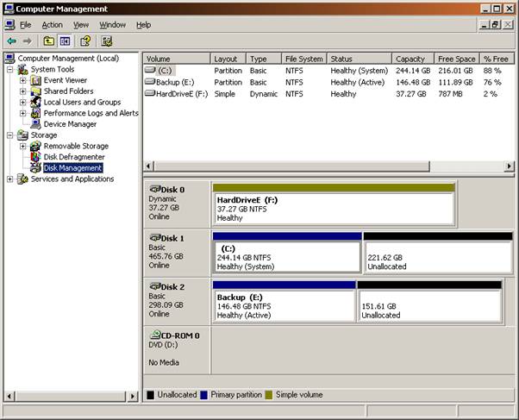Open the Action menu
The height and width of the screenshot is (420, 519).
pos(52,25)
